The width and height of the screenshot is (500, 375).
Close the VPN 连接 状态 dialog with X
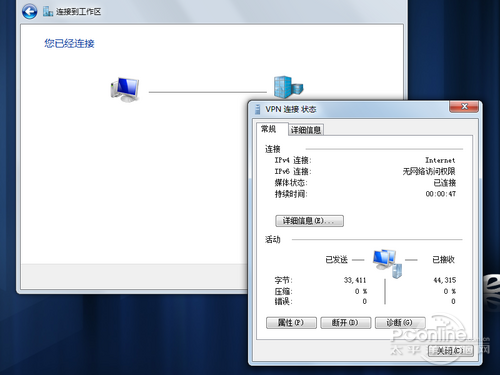pos(464,107)
